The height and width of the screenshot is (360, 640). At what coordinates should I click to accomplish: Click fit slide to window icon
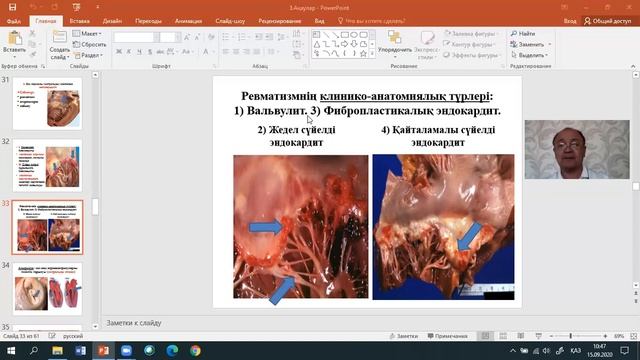tap(633, 336)
